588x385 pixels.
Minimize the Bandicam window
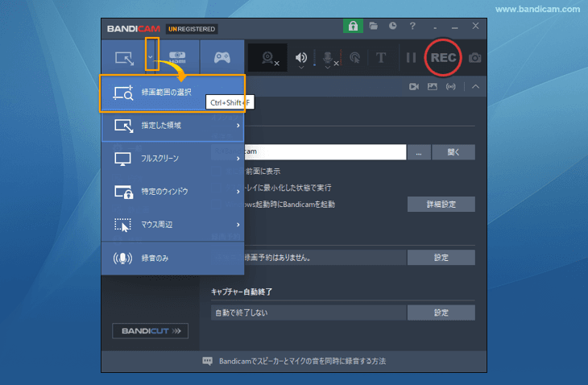(455, 27)
